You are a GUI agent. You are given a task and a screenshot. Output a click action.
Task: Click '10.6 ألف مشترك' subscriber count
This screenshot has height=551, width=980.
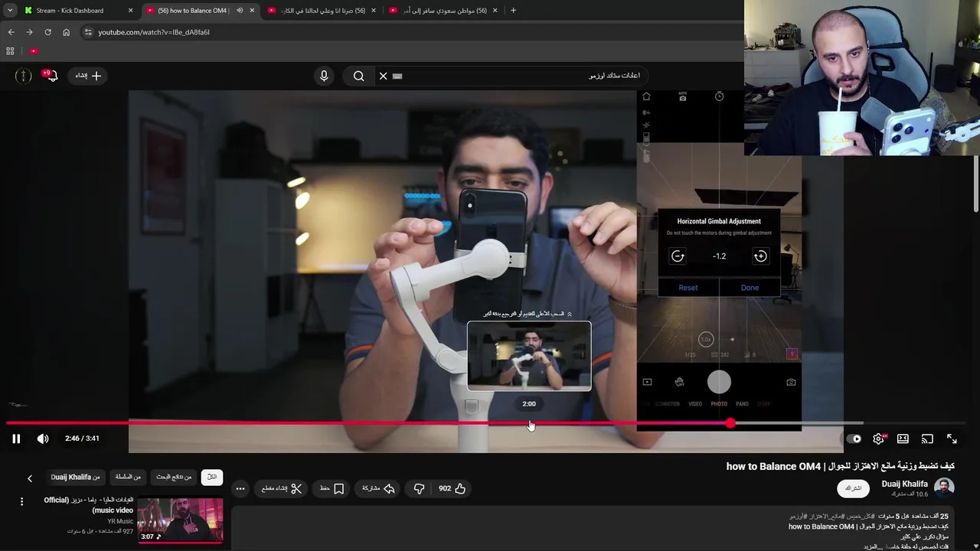[x=911, y=494]
